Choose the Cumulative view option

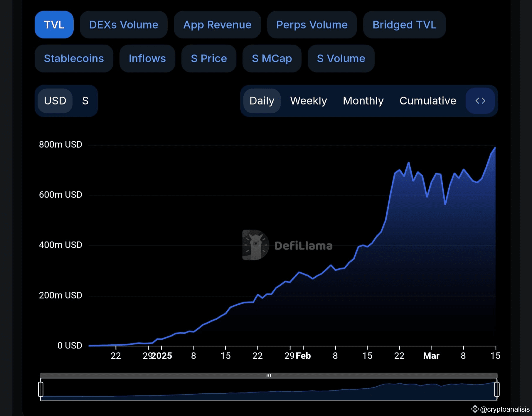tap(428, 101)
